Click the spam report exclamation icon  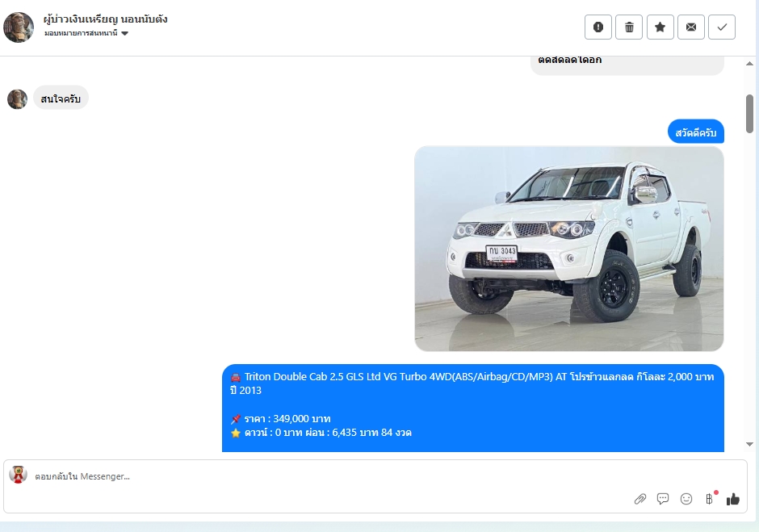click(x=598, y=27)
